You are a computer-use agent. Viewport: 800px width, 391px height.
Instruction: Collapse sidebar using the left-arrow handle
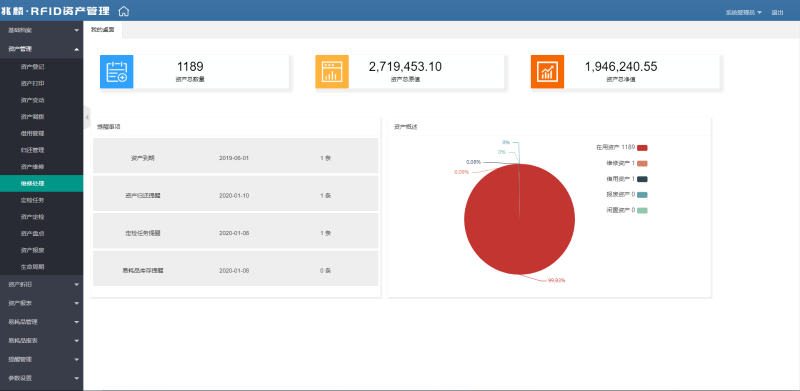87,117
